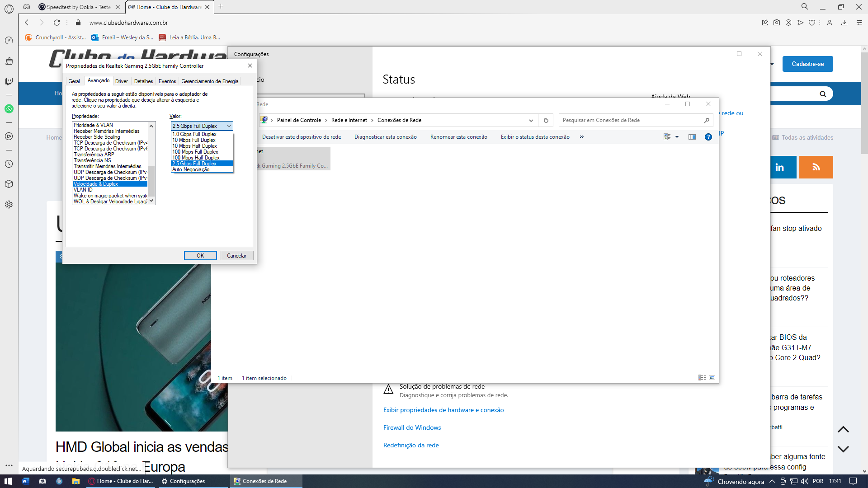Show hidden system tray icons
The width and height of the screenshot is (868, 488).
[772, 481]
